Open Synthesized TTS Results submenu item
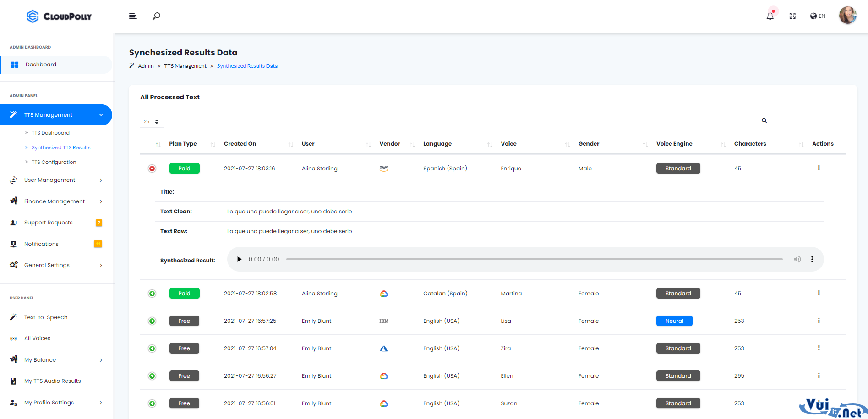Image resolution: width=868 pixels, height=419 pixels. pyautogui.click(x=61, y=147)
